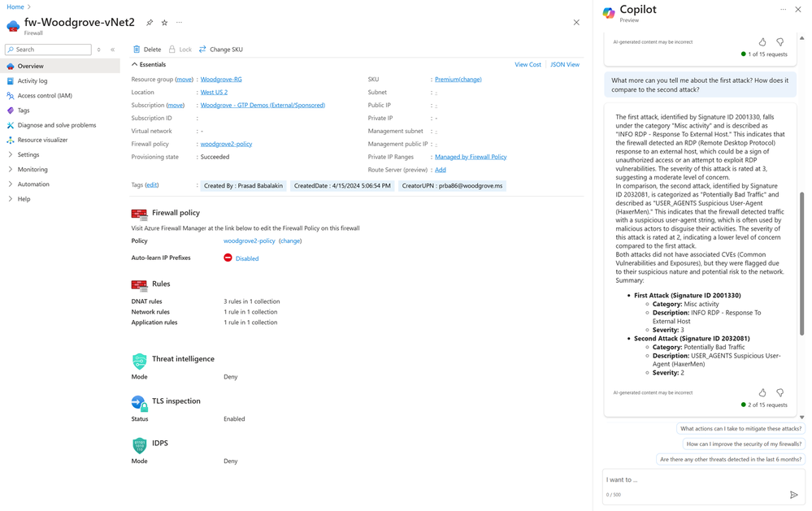Click Change SKU in toolbar
This screenshot has height=511, width=812.
pyautogui.click(x=220, y=50)
